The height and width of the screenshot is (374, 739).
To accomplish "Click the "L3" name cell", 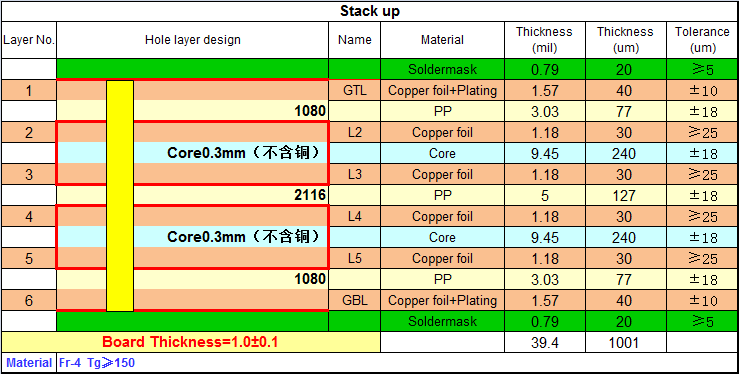I will (354, 174).
